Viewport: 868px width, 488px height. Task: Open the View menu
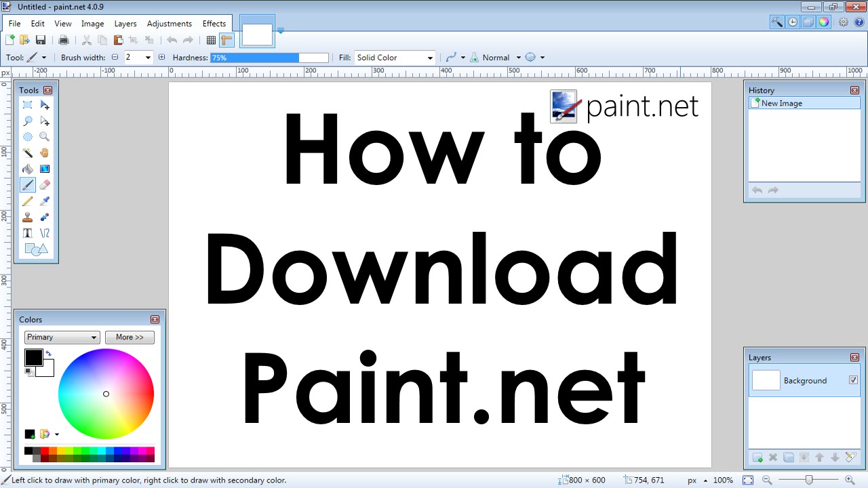[63, 24]
